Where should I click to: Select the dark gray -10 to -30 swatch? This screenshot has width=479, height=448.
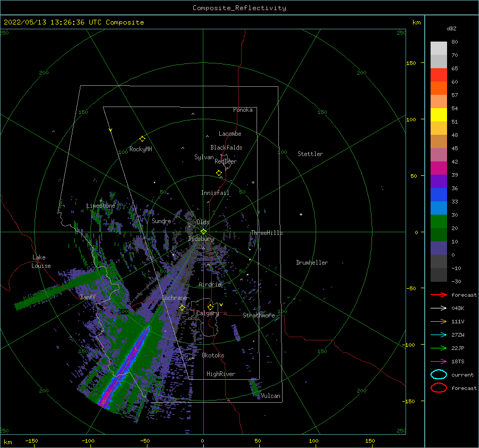pos(439,275)
